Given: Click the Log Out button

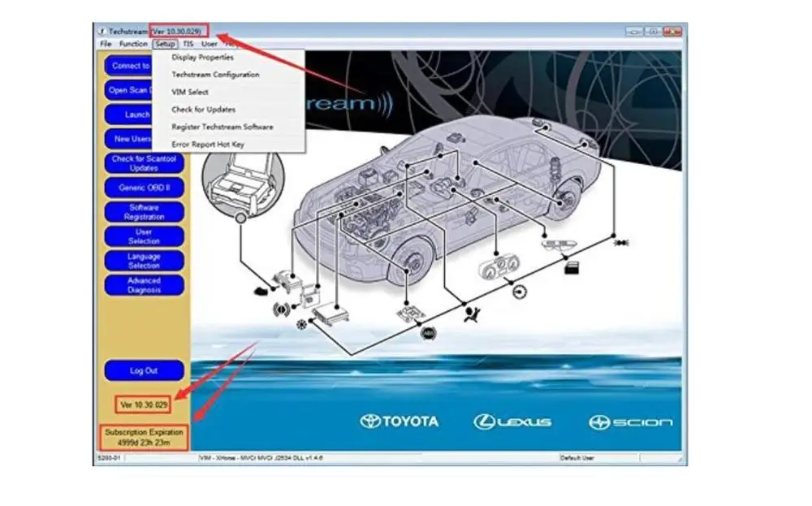Looking at the screenshot, I should [x=144, y=371].
